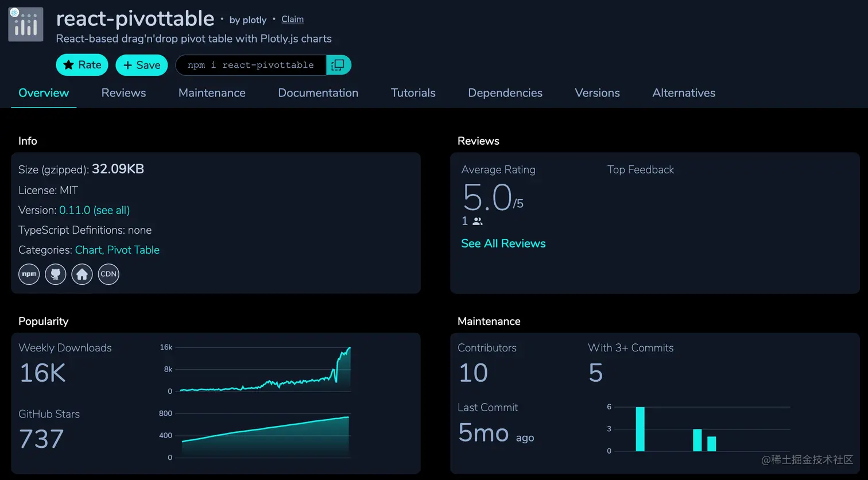Open the Pivot Table category link
Image resolution: width=868 pixels, height=480 pixels.
[x=133, y=250]
